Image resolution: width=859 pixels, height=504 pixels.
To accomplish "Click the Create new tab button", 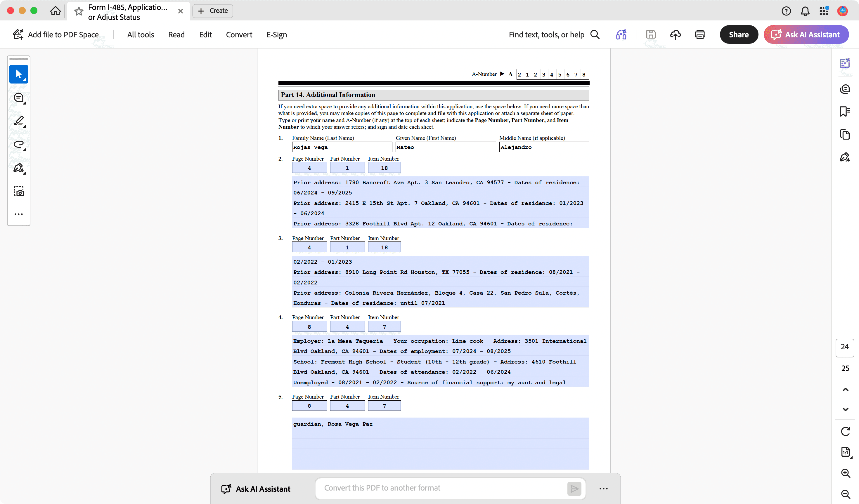I will (213, 11).
